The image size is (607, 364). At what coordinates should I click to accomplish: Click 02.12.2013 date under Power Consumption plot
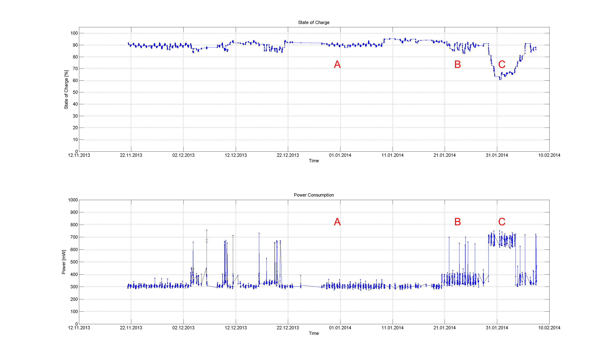pos(183,328)
